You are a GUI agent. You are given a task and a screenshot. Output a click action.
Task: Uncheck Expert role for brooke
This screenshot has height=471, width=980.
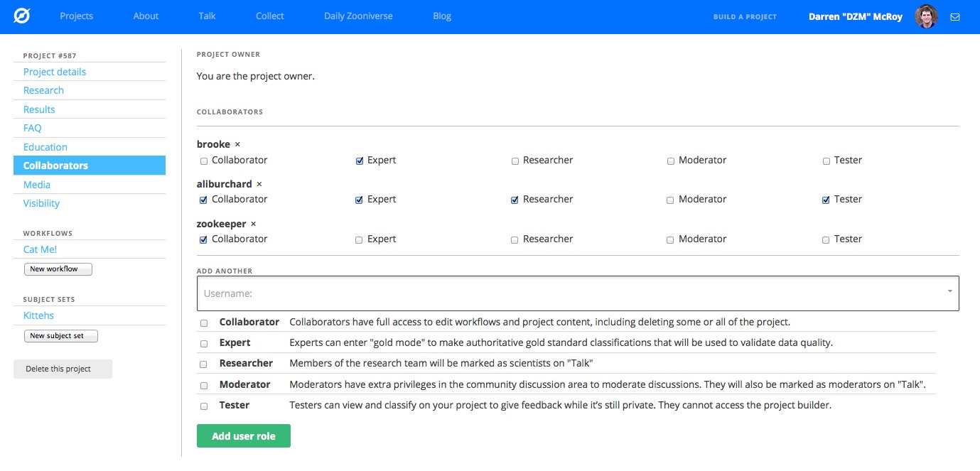(x=360, y=161)
